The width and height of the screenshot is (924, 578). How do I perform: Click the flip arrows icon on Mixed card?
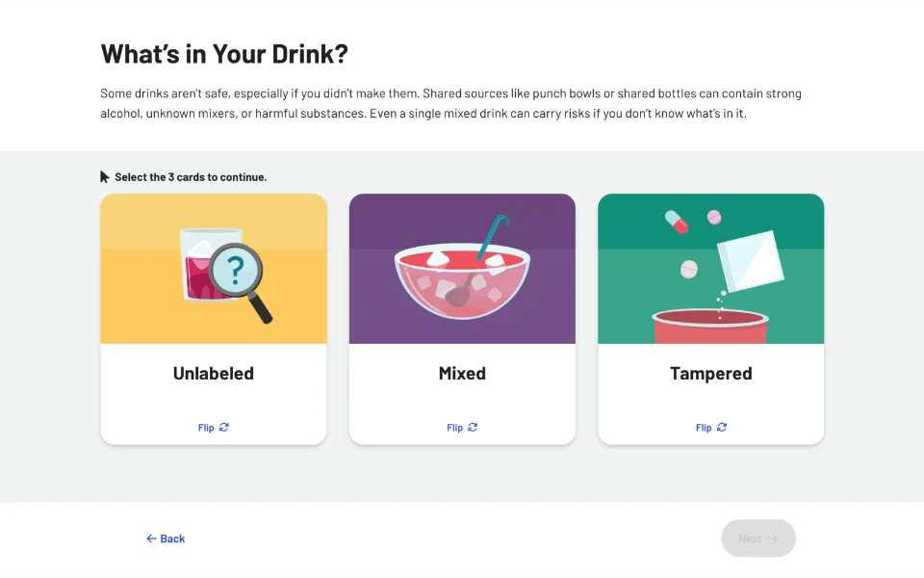[x=473, y=428]
